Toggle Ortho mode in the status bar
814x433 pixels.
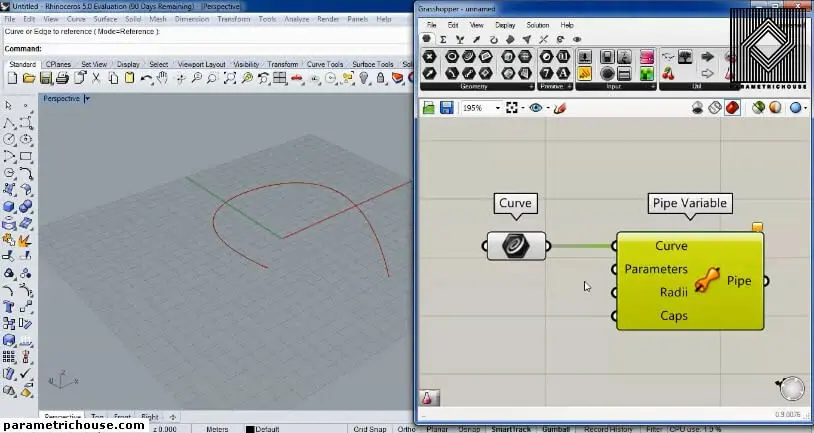pyautogui.click(x=405, y=428)
